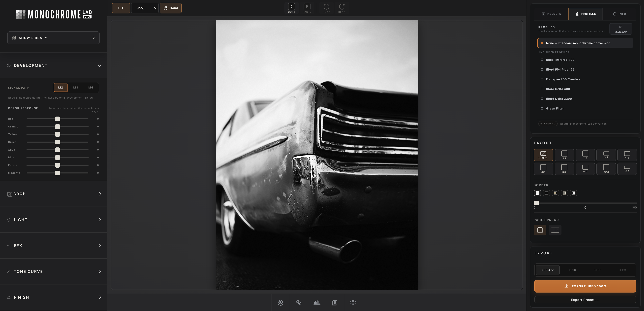Image resolution: width=644 pixels, height=311 pixels.
Task: Select the 2:3 layout ratio
Action: 585,155
